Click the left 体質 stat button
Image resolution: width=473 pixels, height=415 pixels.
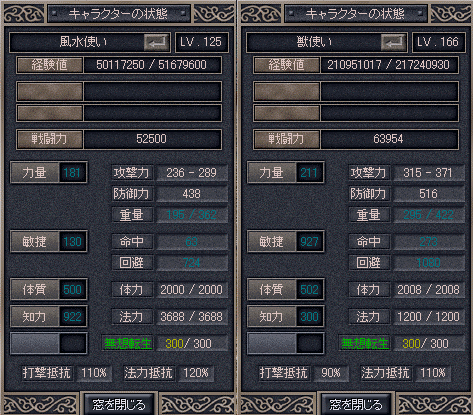pos(35,289)
